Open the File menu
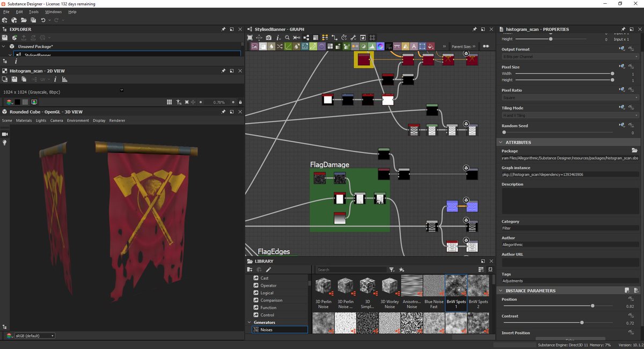 coord(6,11)
